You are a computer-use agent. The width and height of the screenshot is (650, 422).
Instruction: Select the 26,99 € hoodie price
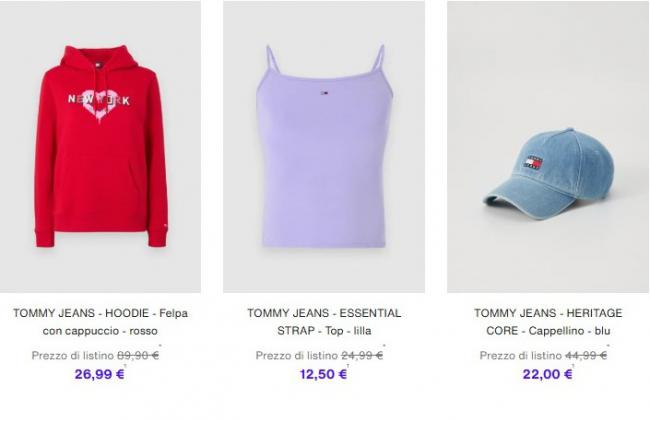click(99, 374)
